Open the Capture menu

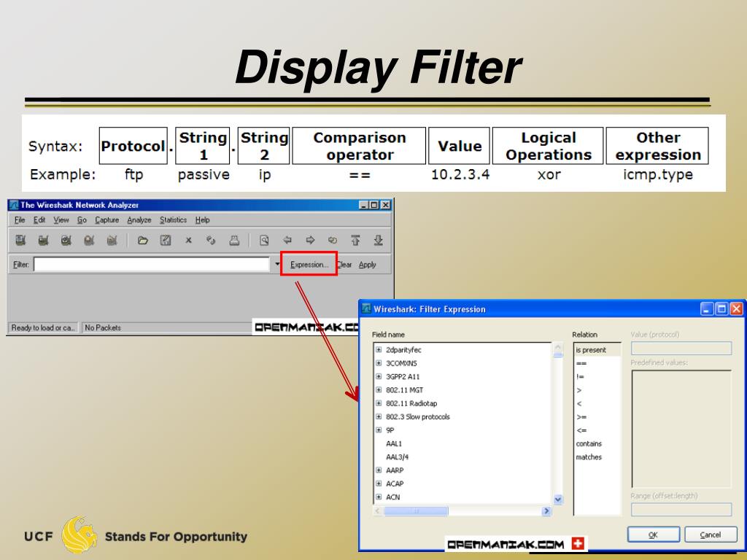click(107, 220)
